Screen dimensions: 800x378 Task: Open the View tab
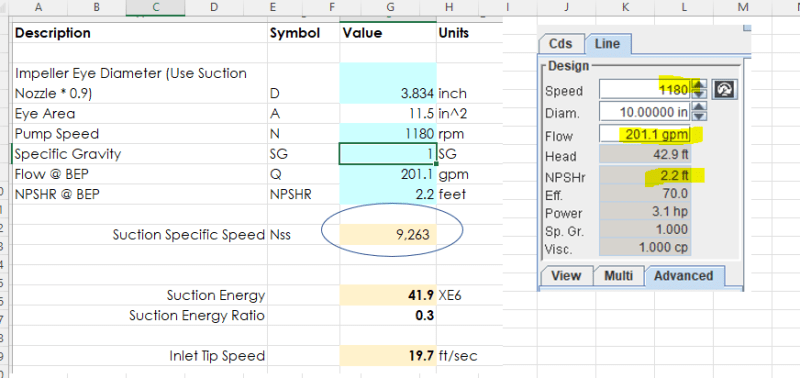566,276
